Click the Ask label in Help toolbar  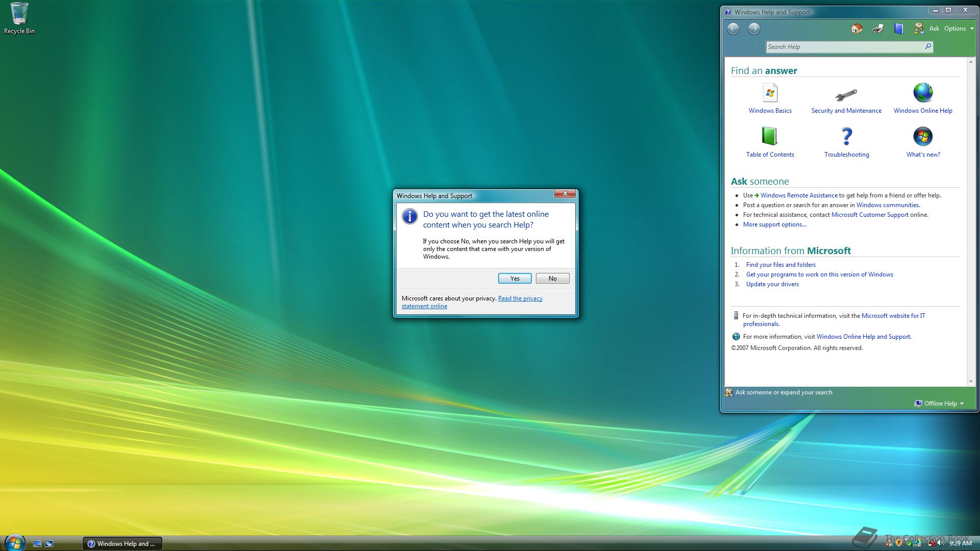click(934, 29)
